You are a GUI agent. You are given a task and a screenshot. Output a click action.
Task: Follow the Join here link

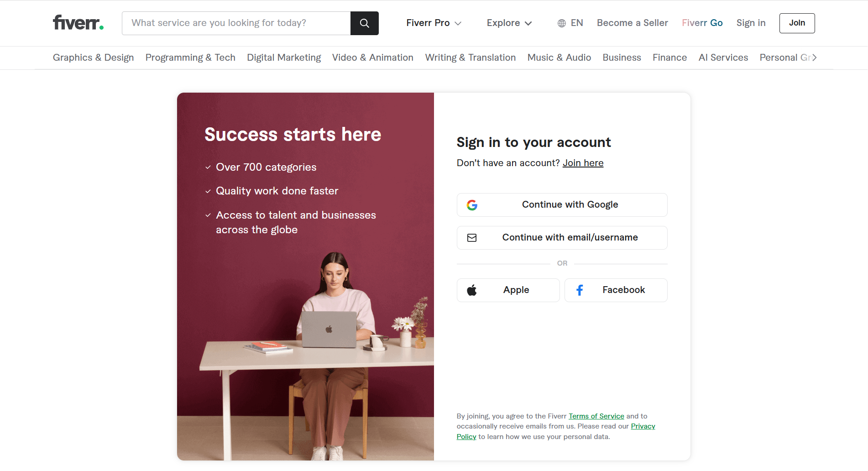pos(583,162)
